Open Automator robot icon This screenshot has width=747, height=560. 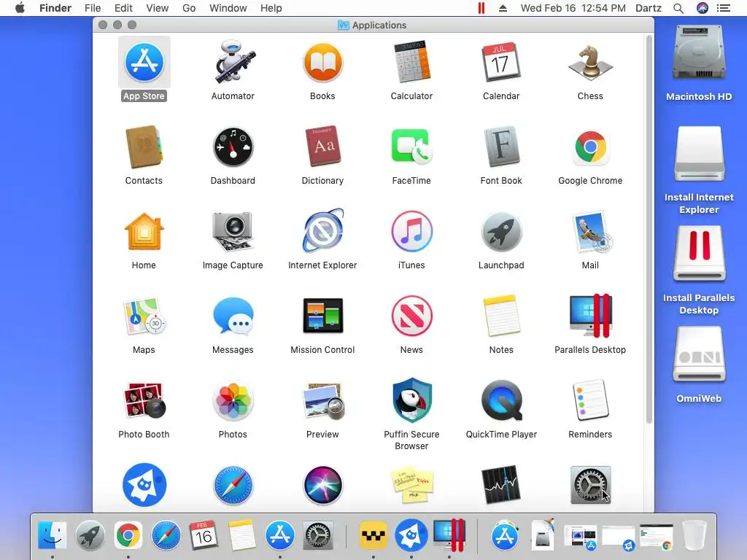click(233, 63)
